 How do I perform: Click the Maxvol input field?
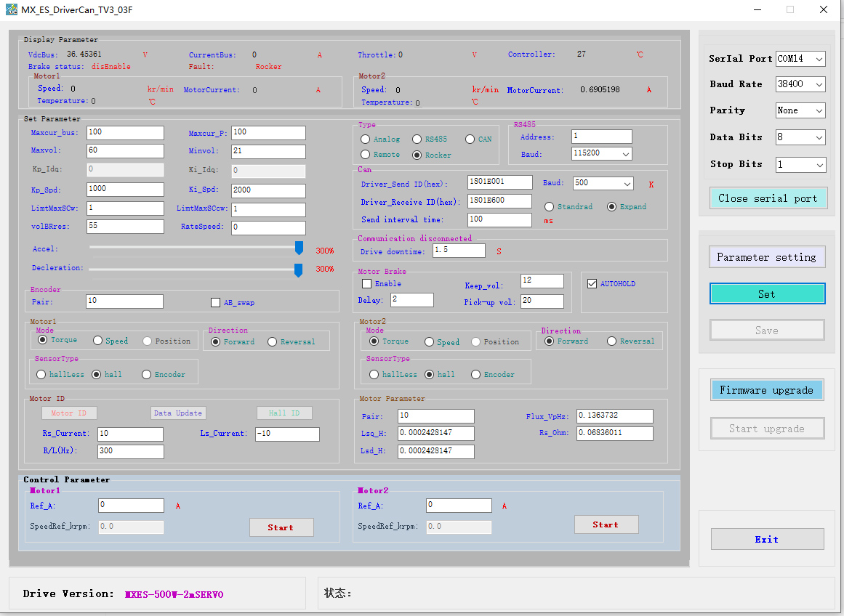pyautogui.click(x=126, y=151)
